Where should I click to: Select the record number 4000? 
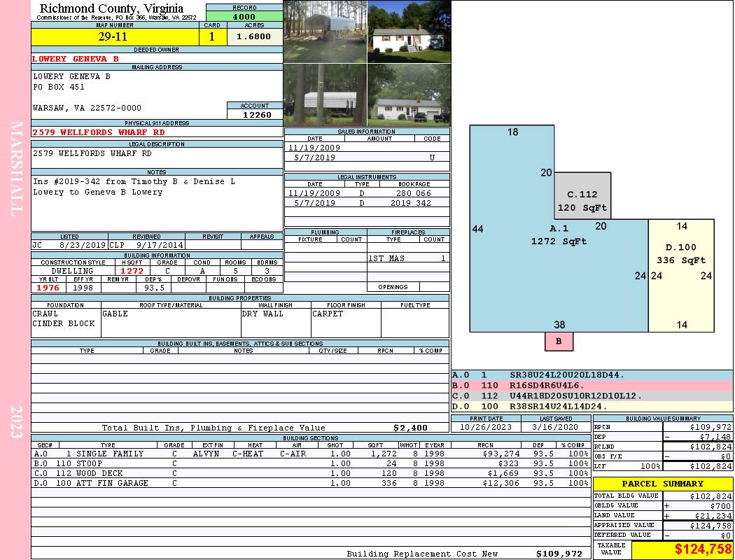(x=244, y=16)
